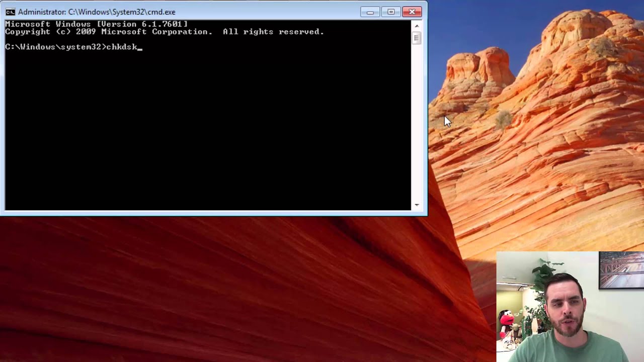The image size is (644, 362).
Task: Click the Administrator title bar text
Action: coord(96,12)
